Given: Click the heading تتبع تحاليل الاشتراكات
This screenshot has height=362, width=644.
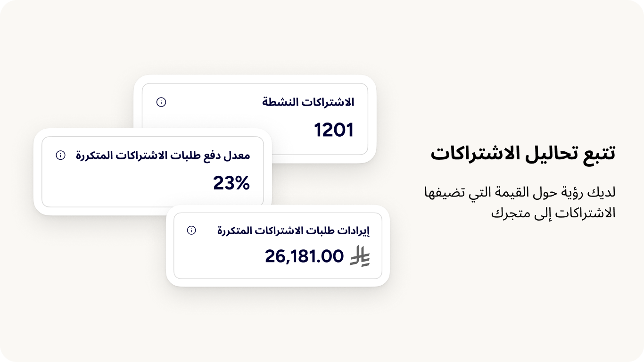Looking at the screenshot, I should coord(523,154).
